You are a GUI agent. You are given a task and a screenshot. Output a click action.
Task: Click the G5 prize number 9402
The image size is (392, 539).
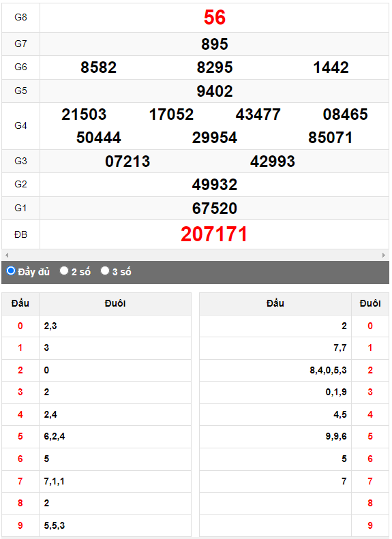[x=215, y=91]
